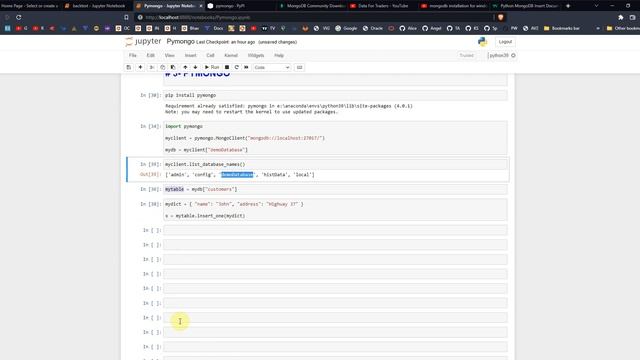The width and height of the screenshot is (640, 360).
Task: Paste cells below using the toolbar icon
Action: [173, 67]
